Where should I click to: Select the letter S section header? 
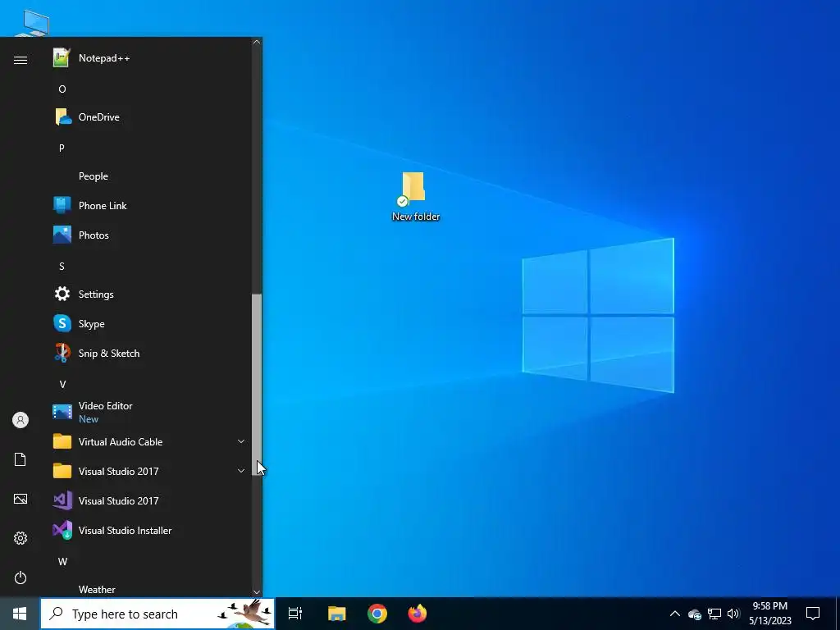tap(62, 267)
